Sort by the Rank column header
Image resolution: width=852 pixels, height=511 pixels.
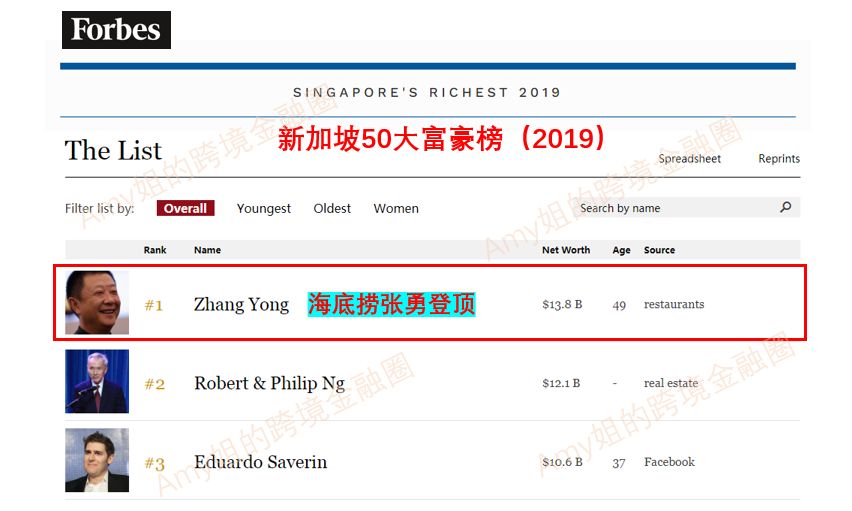tap(155, 250)
